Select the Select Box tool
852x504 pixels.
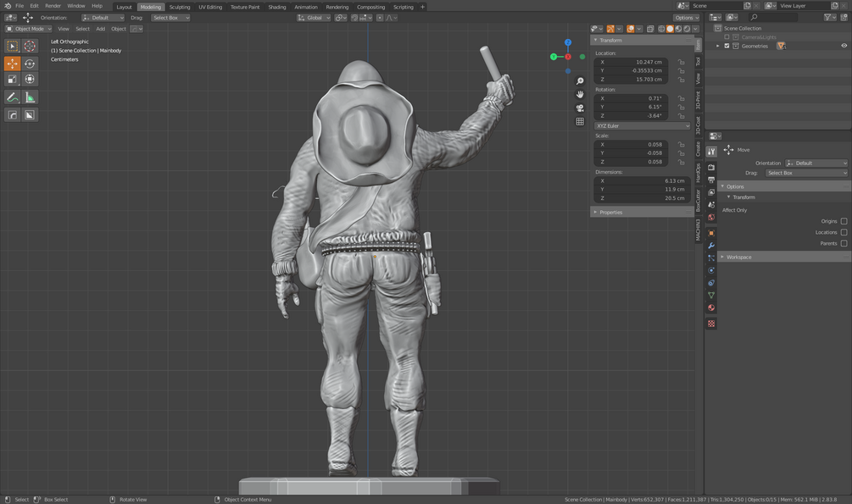coord(12,46)
